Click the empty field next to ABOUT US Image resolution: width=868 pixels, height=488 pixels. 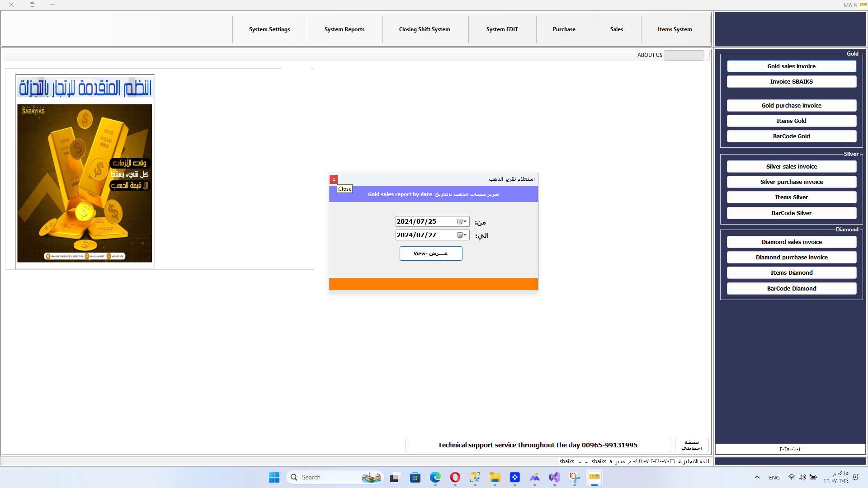coord(684,55)
